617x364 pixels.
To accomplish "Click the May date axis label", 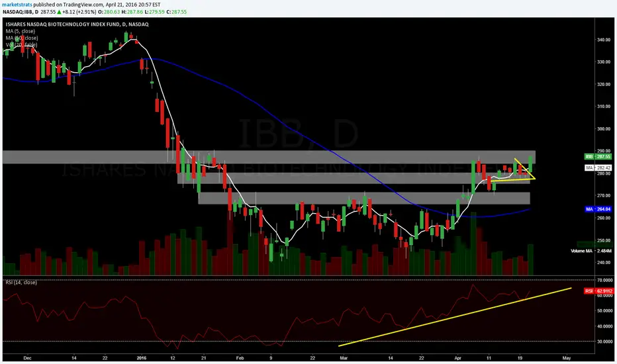I will 567,358.
